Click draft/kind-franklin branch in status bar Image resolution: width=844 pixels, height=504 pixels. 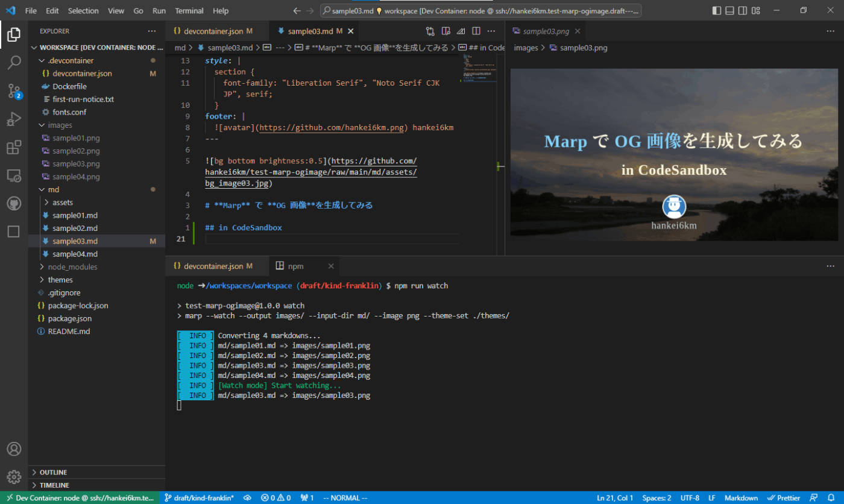tap(199, 498)
